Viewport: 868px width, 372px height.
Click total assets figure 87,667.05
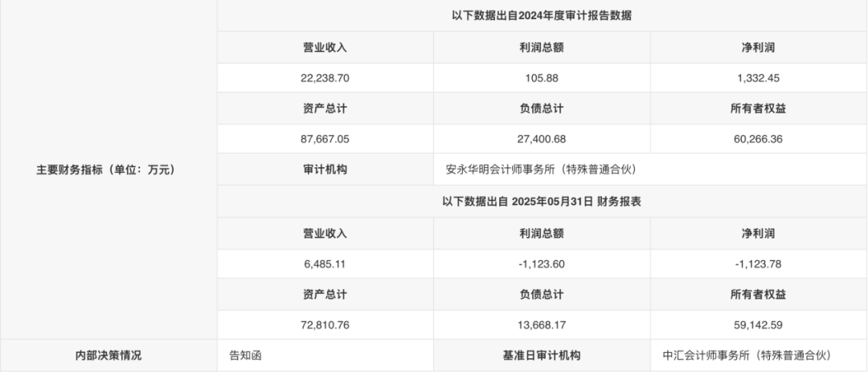pos(325,139)
